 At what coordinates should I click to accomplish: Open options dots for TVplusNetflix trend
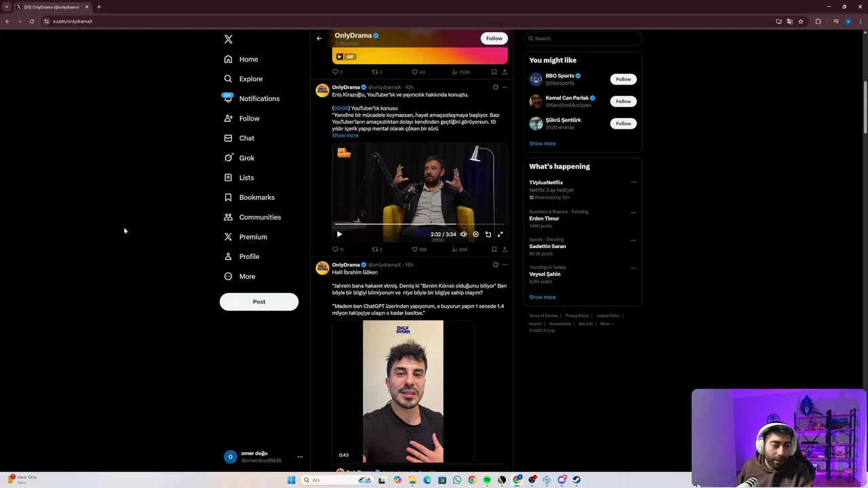pyautogui.click(x=633, y=182)
